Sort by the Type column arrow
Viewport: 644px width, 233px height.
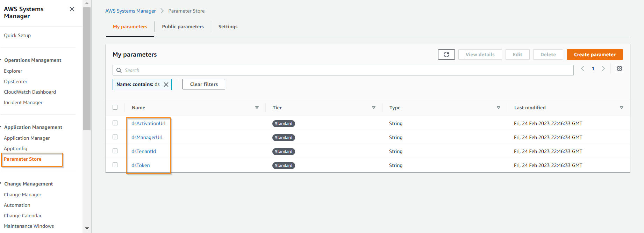pos(499,108)
